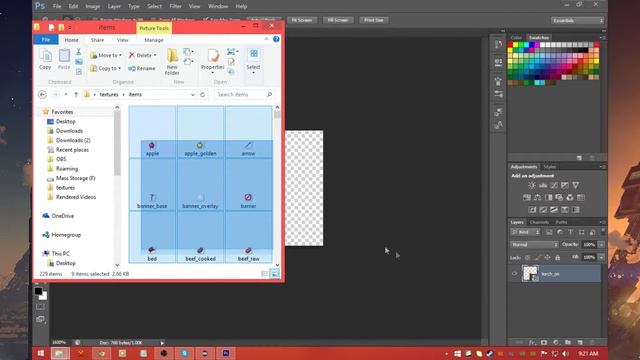This screenshot has width=640, height=360.
Task: Add a Posterize adjustment layer
Action: pyautogui.click(x=543, y=210)
